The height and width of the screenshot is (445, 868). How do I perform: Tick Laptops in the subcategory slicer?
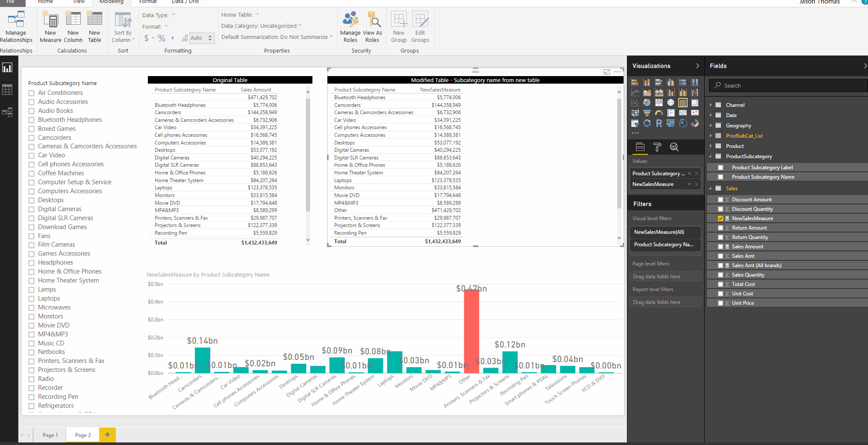(x=31, y=299)
